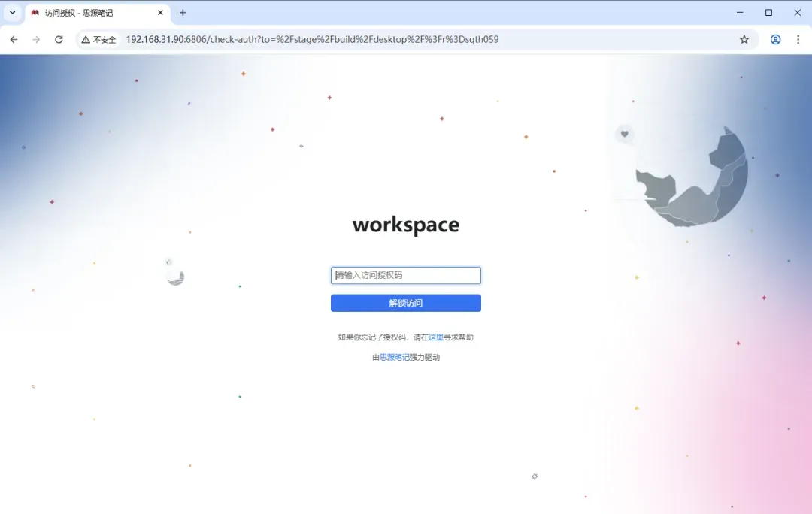Image resolution: width=812 pixels, height=514 pixels.
Task: Click the workspace heading text
Action: [x=406, y=225]
